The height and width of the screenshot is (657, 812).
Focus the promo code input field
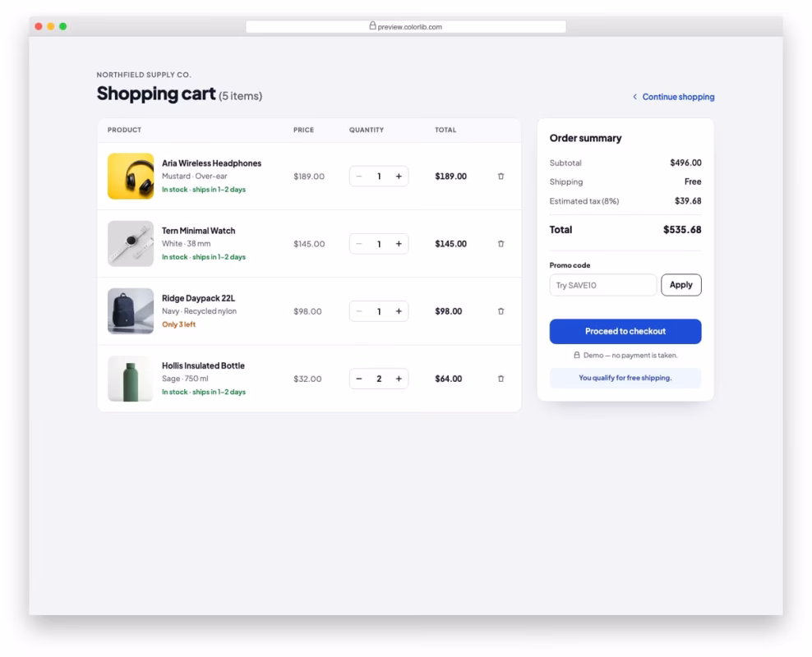[x=602, y=285]
